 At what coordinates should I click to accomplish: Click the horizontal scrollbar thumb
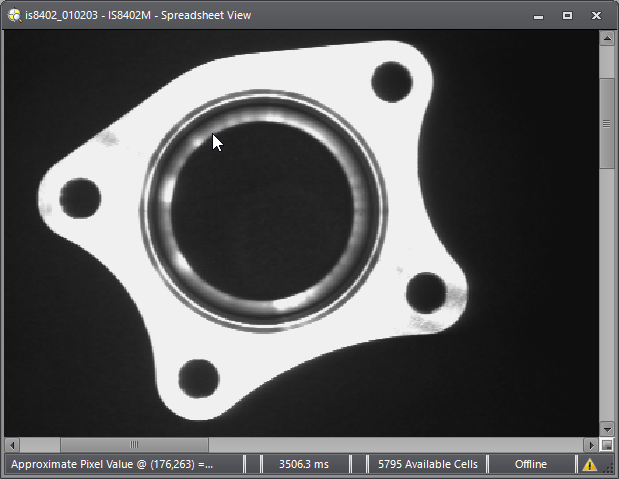pos(134,444)
